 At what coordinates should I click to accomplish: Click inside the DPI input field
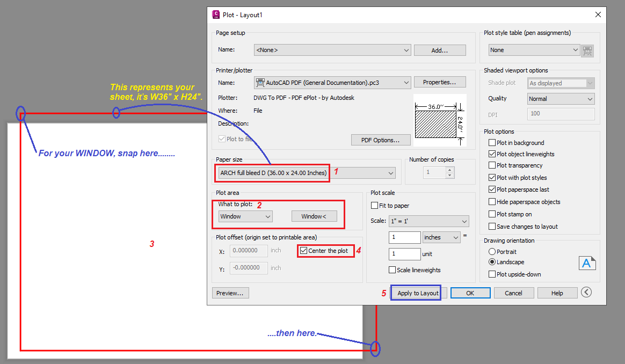tap(560, 113)
